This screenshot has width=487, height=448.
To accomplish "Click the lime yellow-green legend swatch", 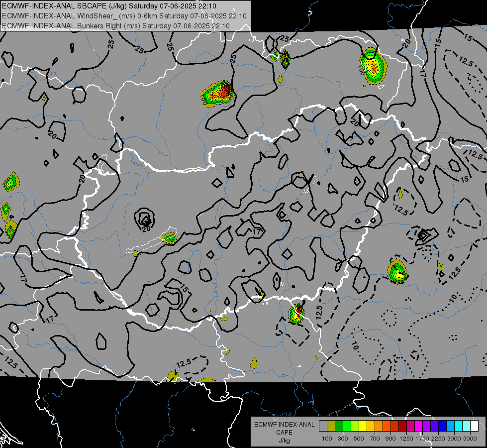I will click(355, 426).
